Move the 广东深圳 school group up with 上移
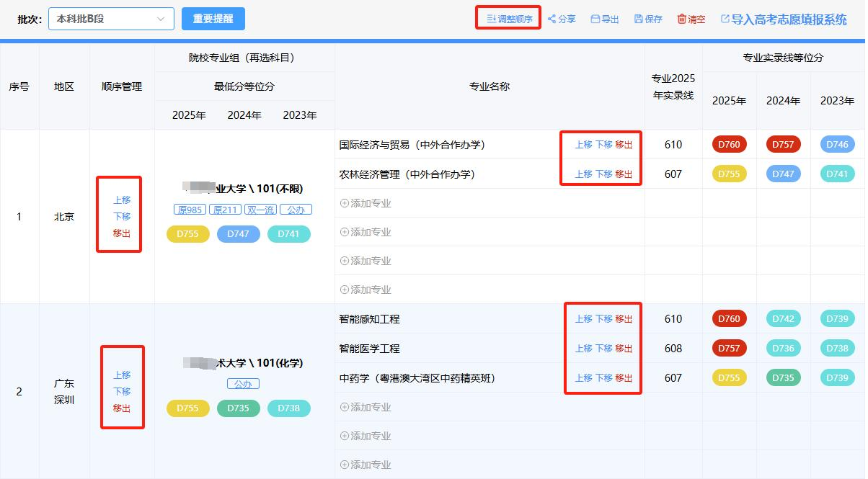 pos(122,375)
